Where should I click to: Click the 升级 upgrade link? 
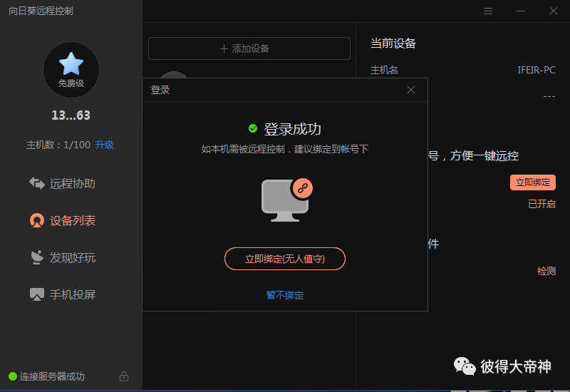[104, 145]
